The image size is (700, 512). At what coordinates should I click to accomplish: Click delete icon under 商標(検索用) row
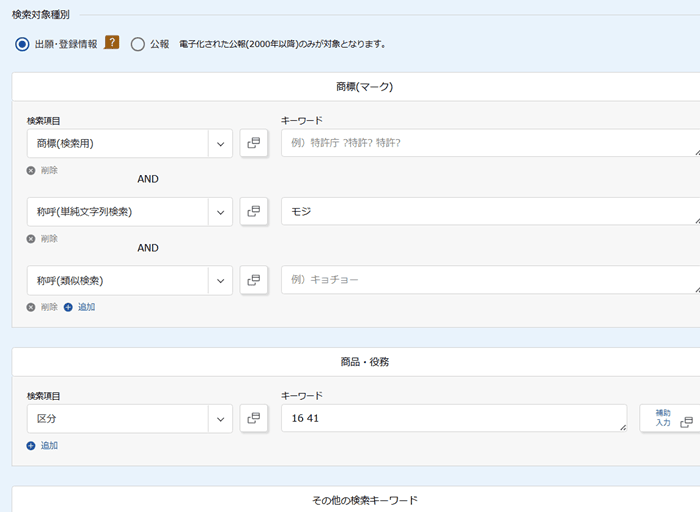point(31,170)
